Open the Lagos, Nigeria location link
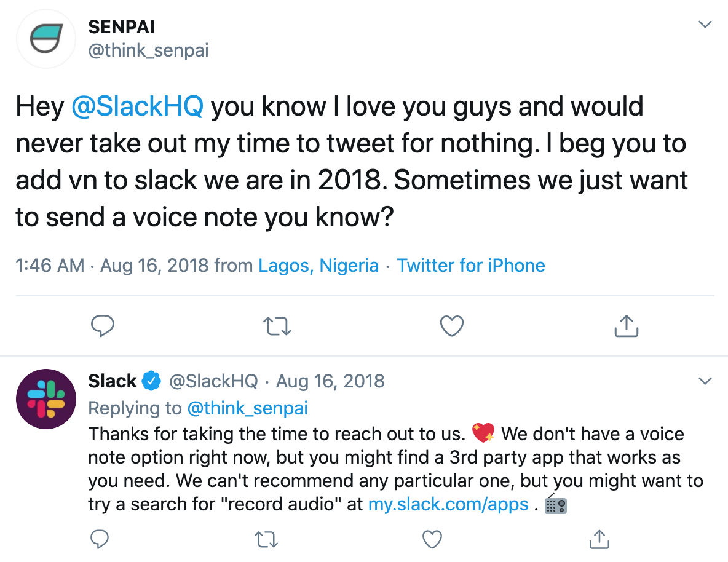Image resolution: width=728 pixels, height=562 pixels. [318, 266]
